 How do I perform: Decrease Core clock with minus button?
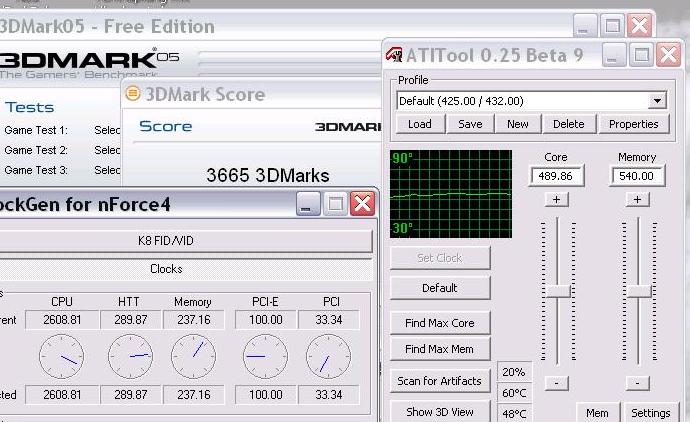(557, 383)
